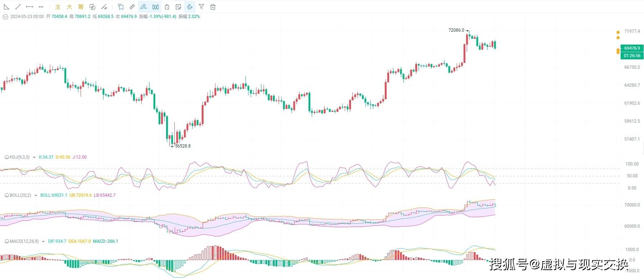The height and width of the screenshot is (278, 644).
Task: Click the bookmark copy icon
Action: [x=121, y=7]
